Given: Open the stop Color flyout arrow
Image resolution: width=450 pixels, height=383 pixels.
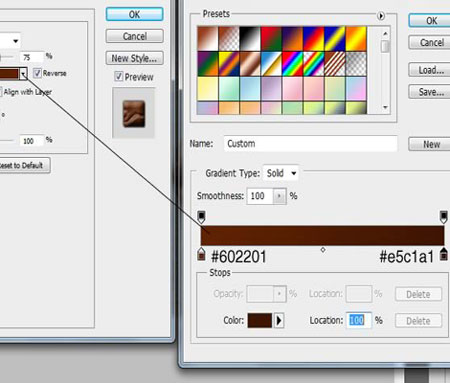Looking at the screenshot, I should 279,321.
